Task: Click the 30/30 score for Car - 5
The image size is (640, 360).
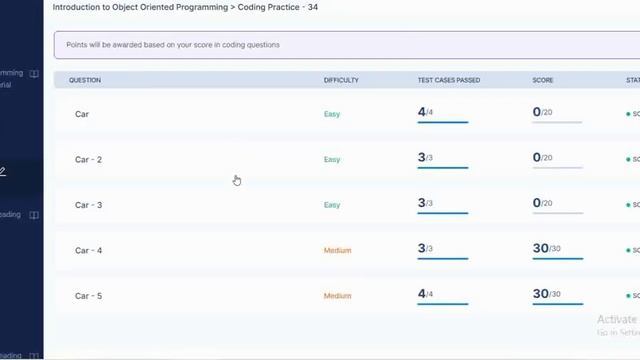Action: tap(547, 293)
